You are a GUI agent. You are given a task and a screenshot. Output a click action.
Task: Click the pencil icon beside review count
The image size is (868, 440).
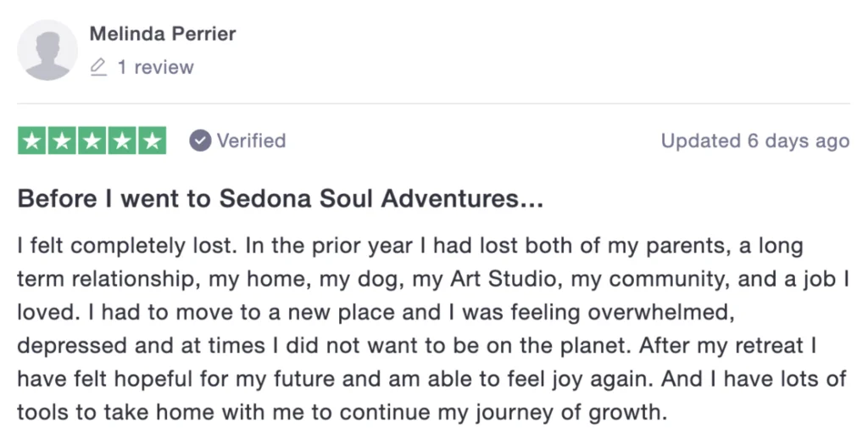click(99, 67)
